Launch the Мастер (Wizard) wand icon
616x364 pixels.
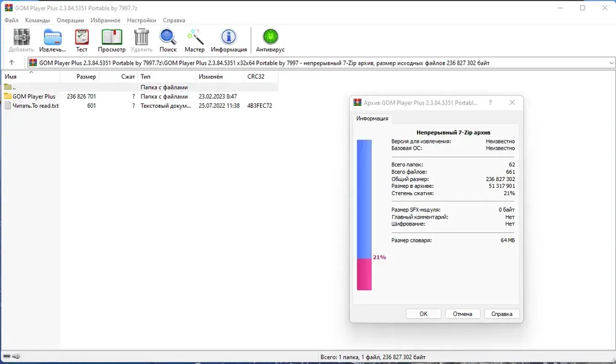(x=195, y=38)
